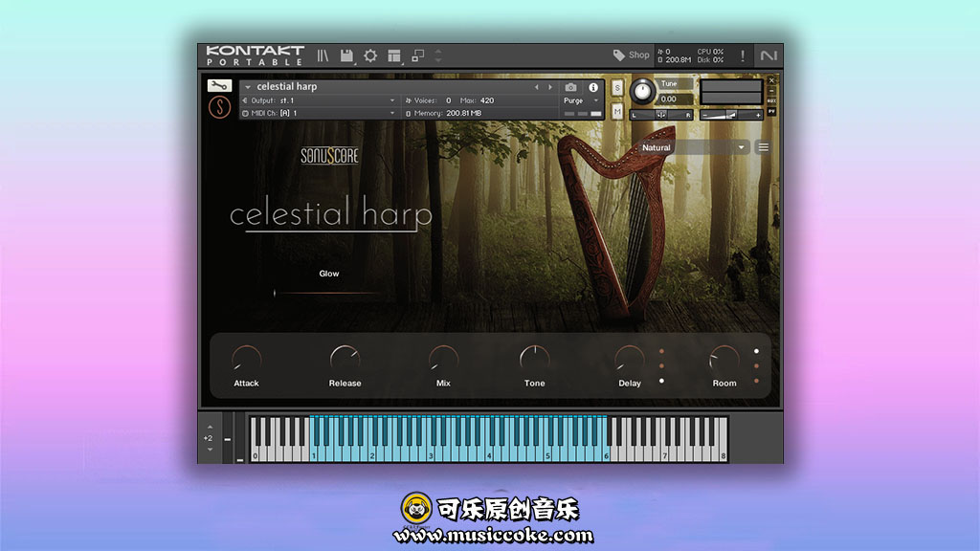Select middle Delay mode dot
Image resolution: width=980 pixels, height=551 pixels.
pos(661,366)
